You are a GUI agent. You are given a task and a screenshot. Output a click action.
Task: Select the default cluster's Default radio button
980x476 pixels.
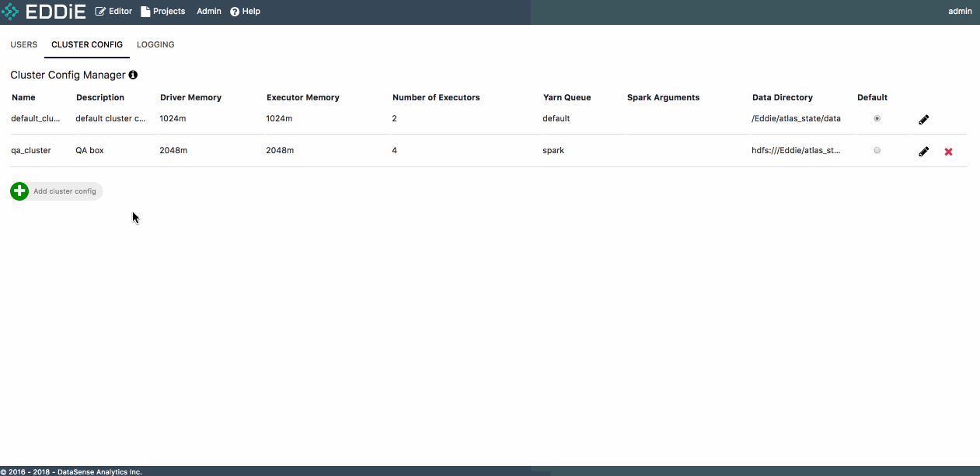click(x=877, y=119)
